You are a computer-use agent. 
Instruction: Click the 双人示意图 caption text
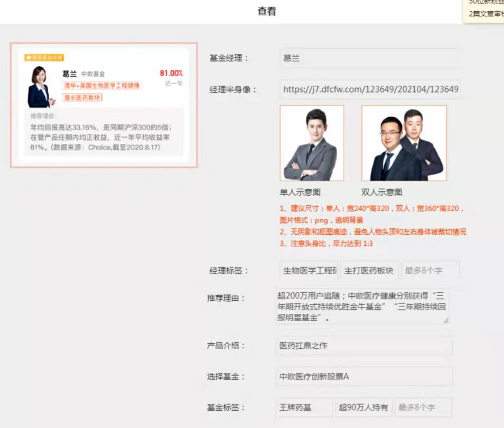[x=382, y=192]
